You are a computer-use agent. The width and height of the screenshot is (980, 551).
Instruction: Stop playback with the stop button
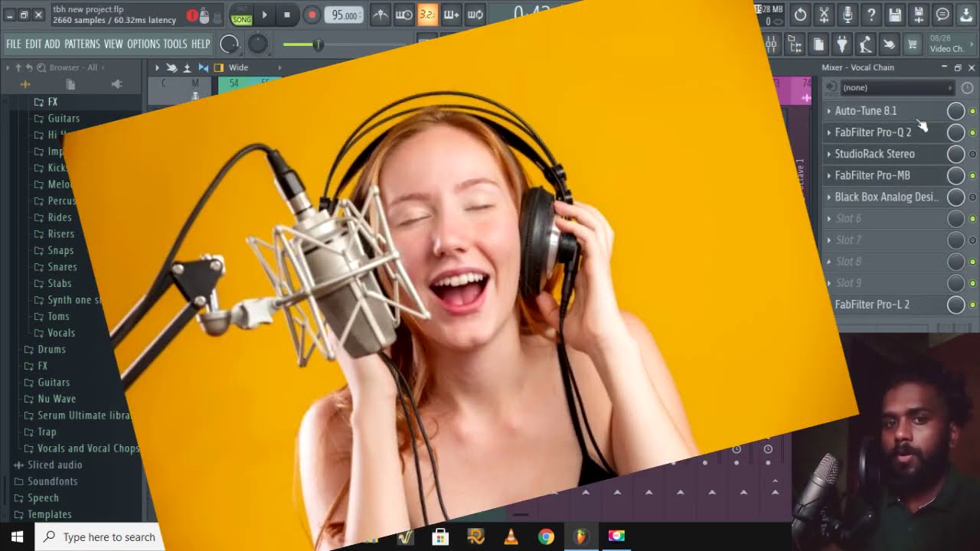point(287,15)
